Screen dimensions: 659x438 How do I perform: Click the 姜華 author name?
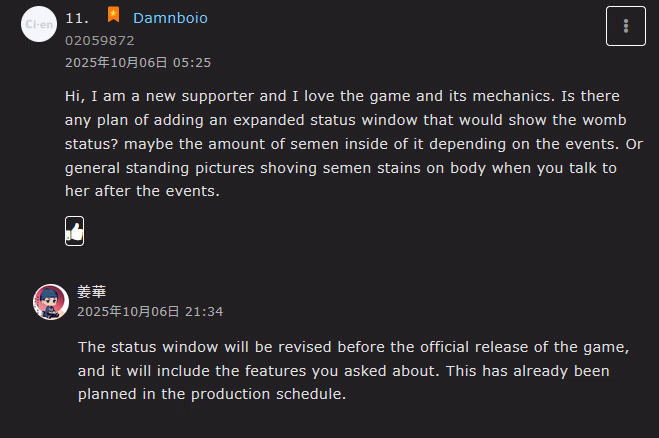pyautogui.click(x=91, y=292)
